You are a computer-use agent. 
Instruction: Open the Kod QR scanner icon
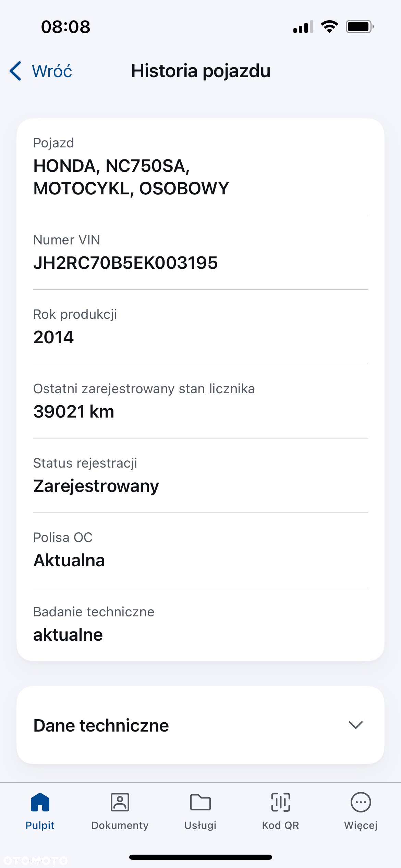(x=281, y=802)
